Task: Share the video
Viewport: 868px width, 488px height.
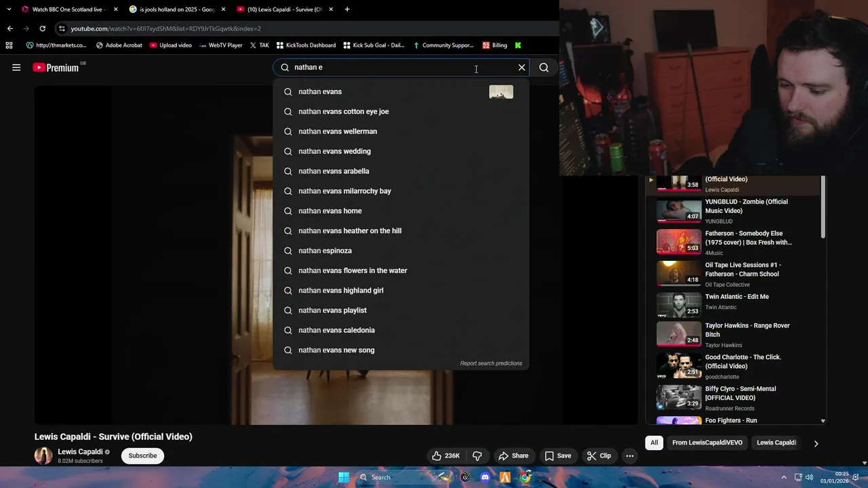Action: coord(513,455)
